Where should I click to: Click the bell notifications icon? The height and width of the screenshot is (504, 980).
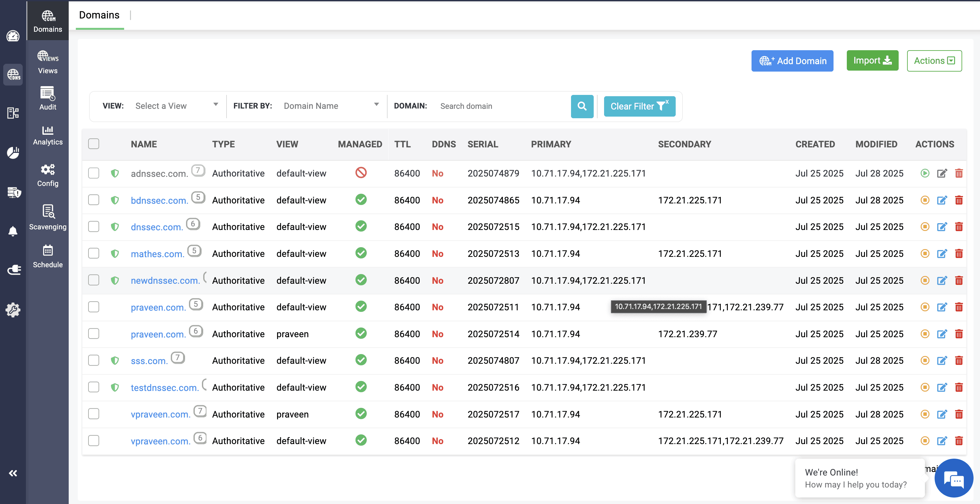click(13, 231)
